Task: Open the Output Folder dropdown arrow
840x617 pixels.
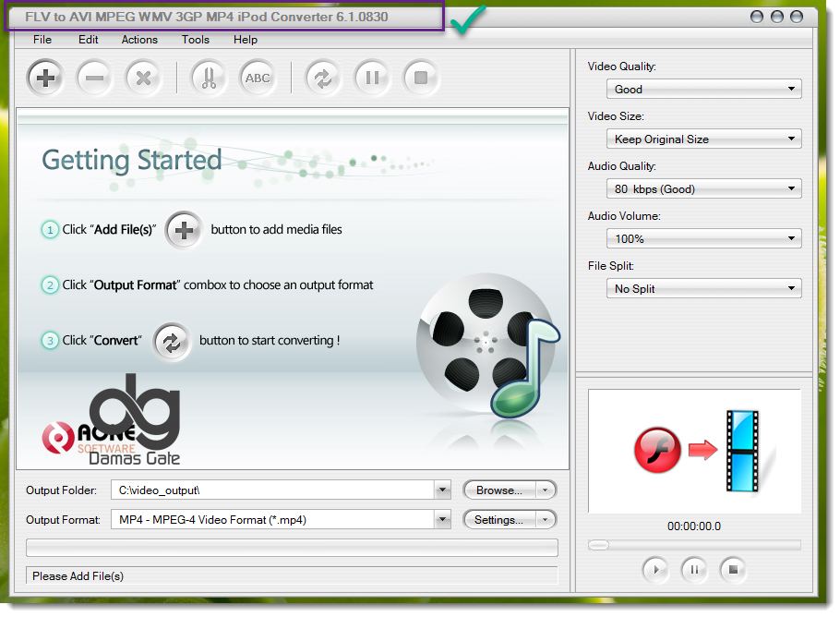Action: coord(442,490)
